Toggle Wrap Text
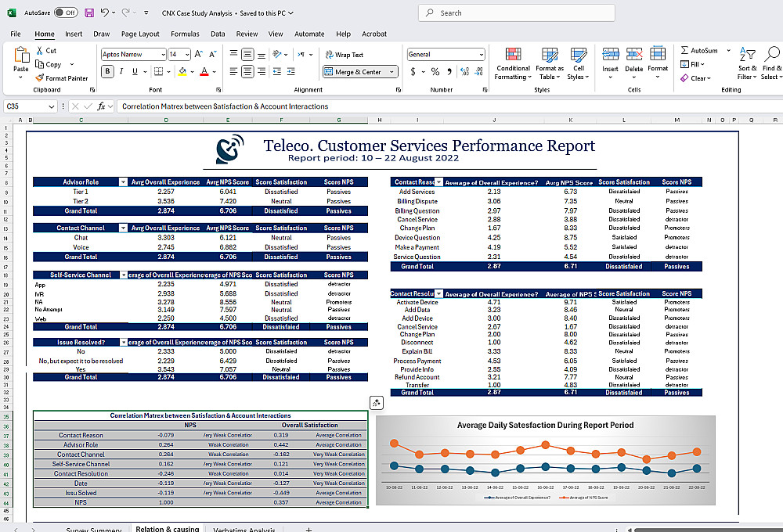The image size is (783, 532). point(344,55)
